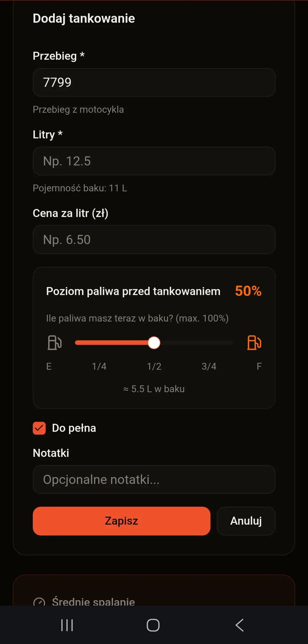Image resolution: width=308 pixels, height=644 pixels.
Task: Select the 3/4 mark under the slider
Action: click(x=209, y=367)
